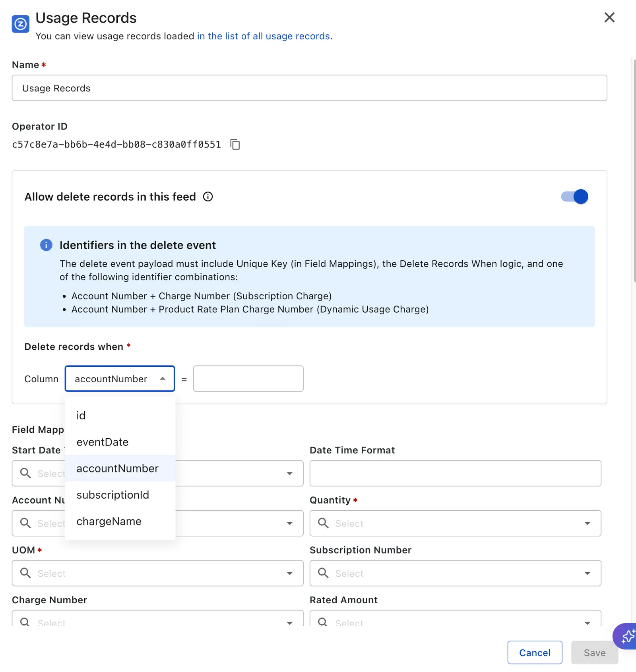The image size is (636, 672).
Task: Click the search icon in the UOM field
Action: click(25, 573)
